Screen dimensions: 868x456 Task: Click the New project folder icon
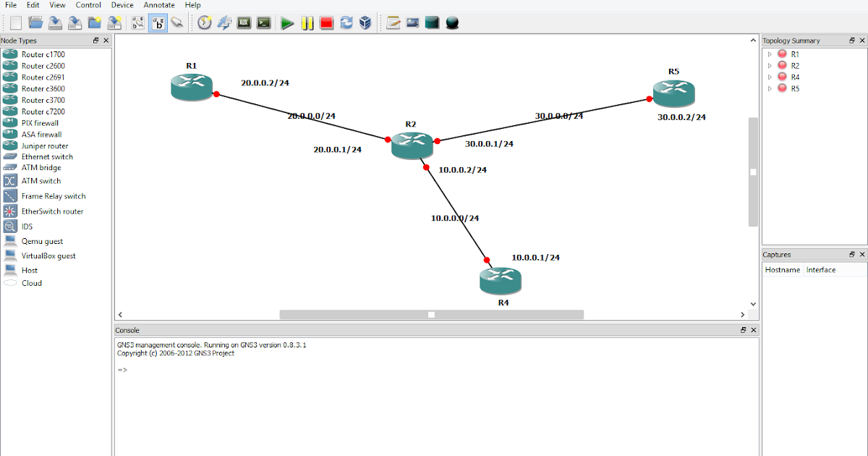coord(94,23)
